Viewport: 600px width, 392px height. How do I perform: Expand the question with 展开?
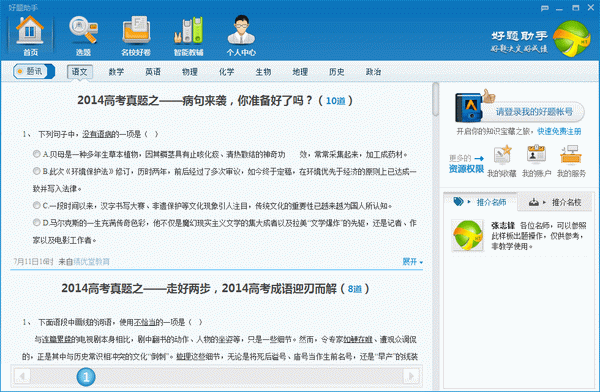[x=412, y=262]
